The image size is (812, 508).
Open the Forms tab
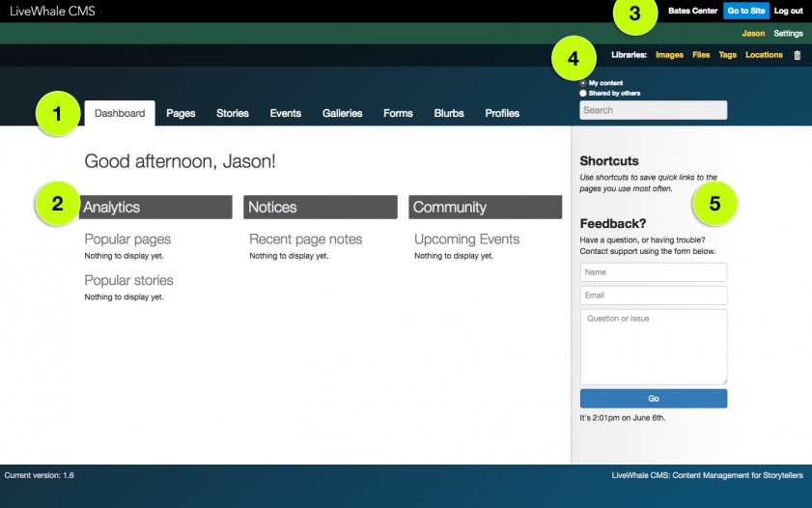click(x=398, y=113)
